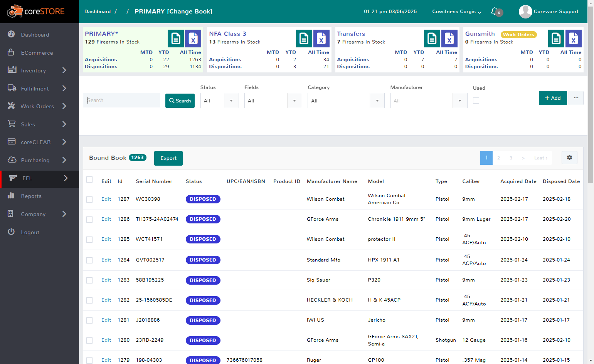Viewport: 594px width, 364px height.
Task: Click the Coreware Support user avatar
Action: [x=525, y=12]
